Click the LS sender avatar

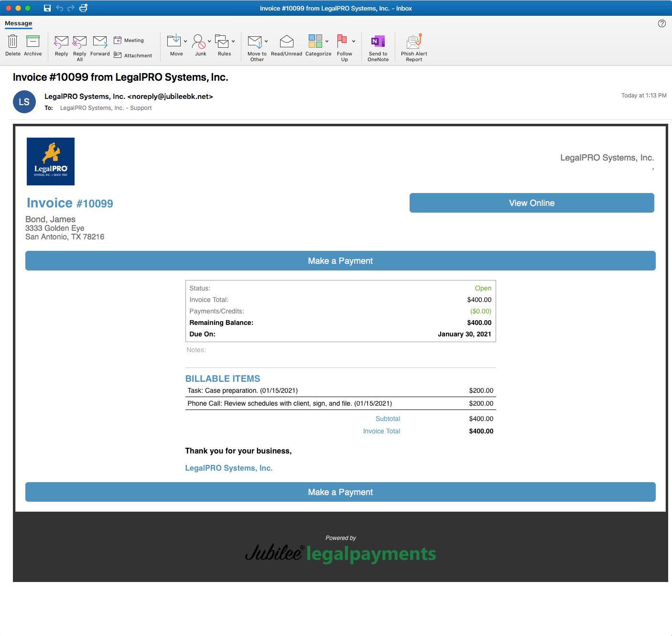pyautogui.click(x=24, y=102)
